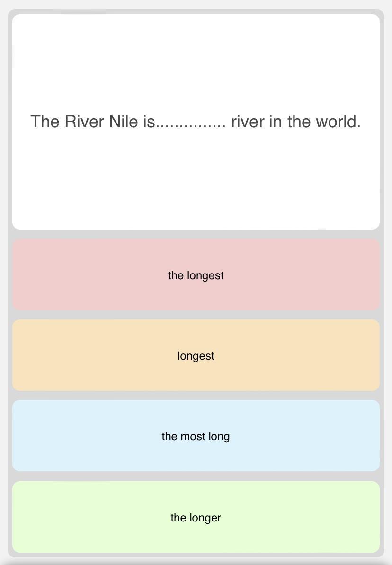Select the answer "the longer"
The height and width of the screenshot is (565, 392).
pyautogui.click(x=196, y=518)
